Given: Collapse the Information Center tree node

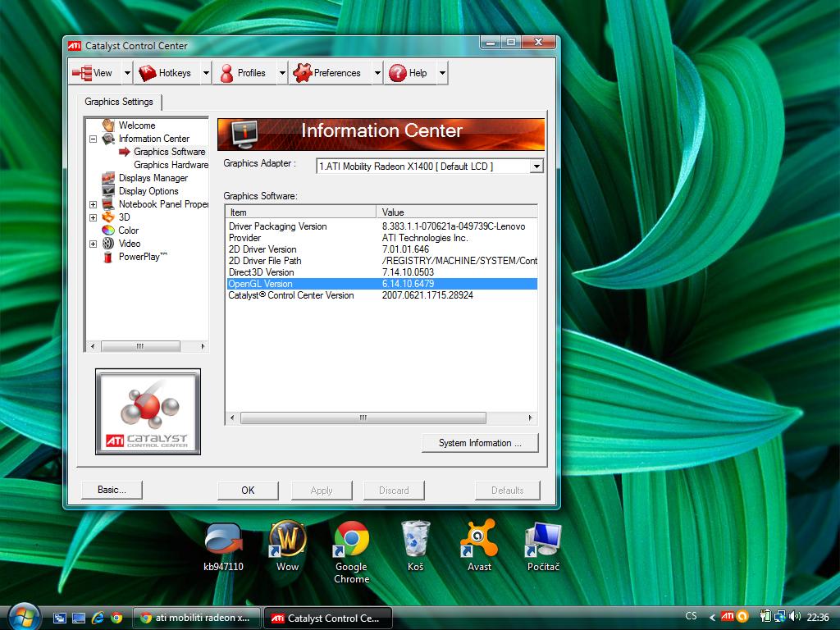Looking at the screenshot, I should [x=94, y=139].
